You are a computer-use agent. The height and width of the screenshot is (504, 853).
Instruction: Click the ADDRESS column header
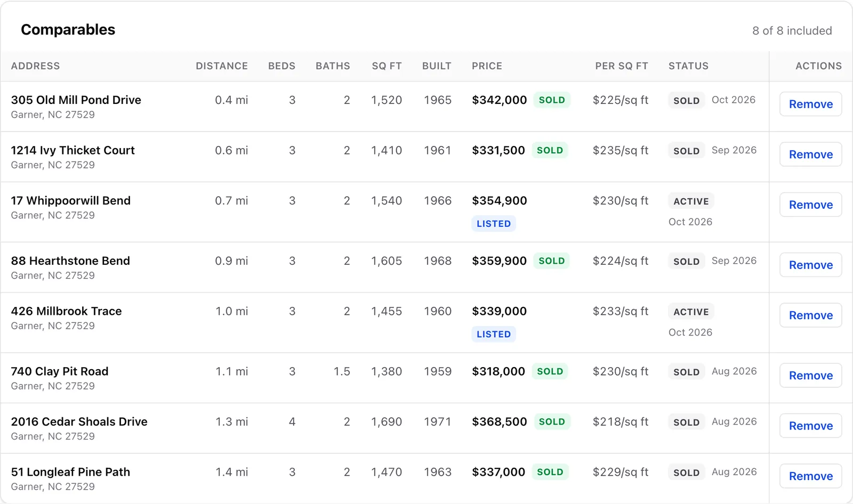[x=35, y=66]
